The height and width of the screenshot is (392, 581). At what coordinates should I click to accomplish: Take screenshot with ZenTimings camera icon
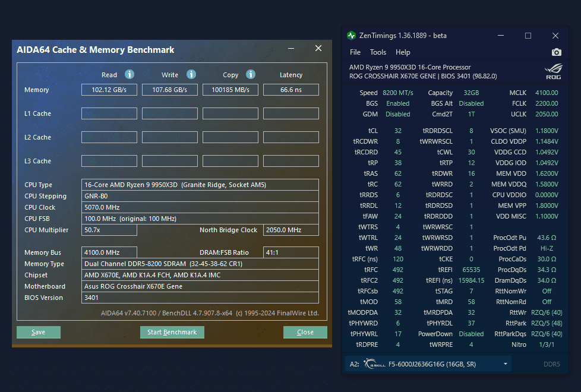tap(556, 52)
